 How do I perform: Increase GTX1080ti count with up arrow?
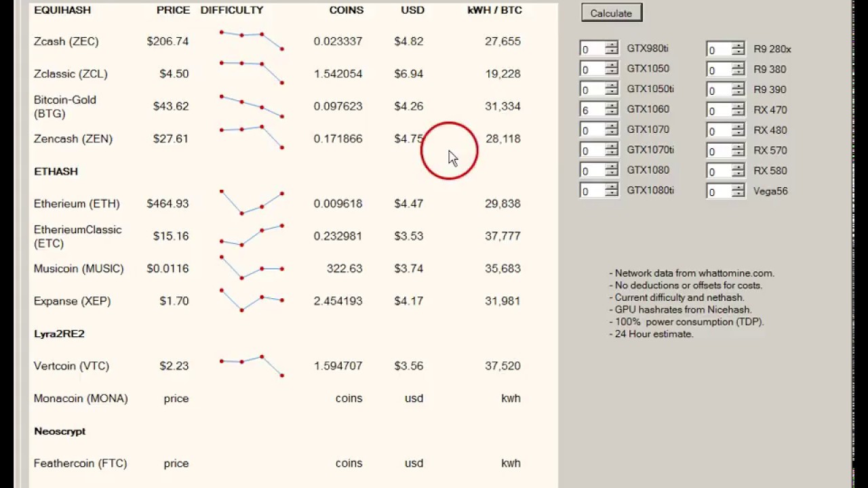click(612, 188)
